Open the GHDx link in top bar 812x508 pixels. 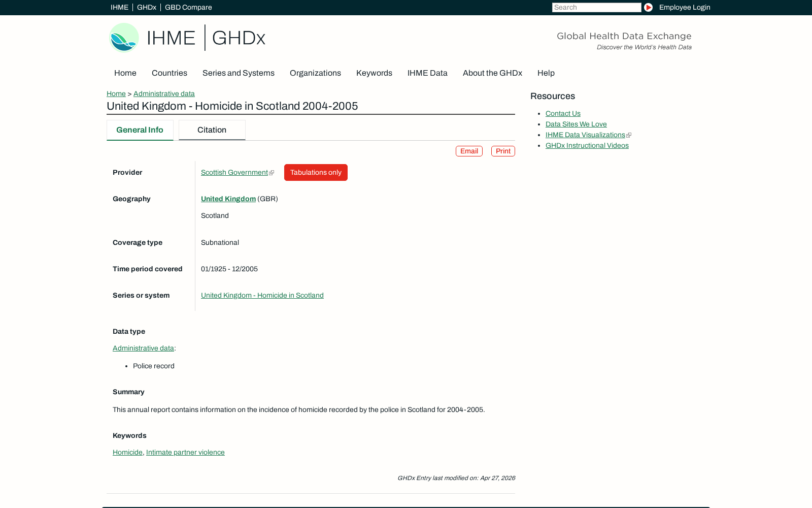pos(147,7)
